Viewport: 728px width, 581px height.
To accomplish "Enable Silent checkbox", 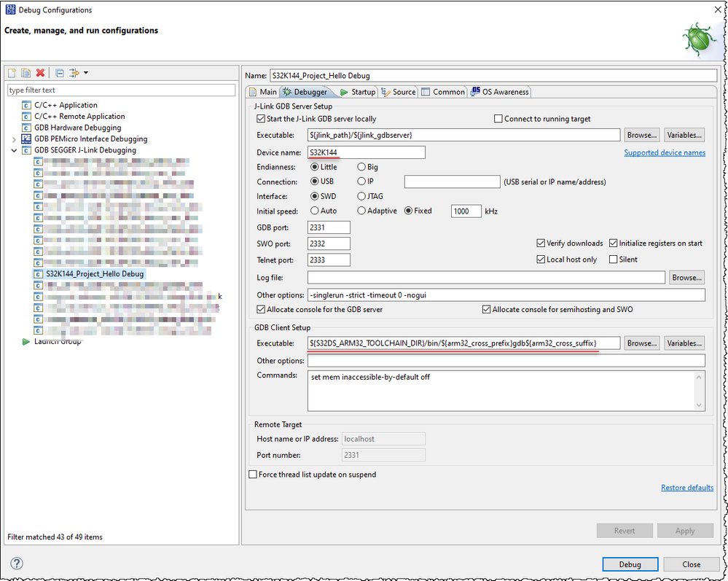I will click(613, 260).
